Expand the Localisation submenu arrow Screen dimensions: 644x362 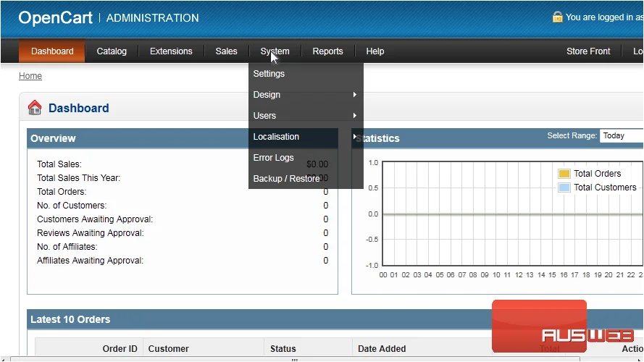point(355,137)
